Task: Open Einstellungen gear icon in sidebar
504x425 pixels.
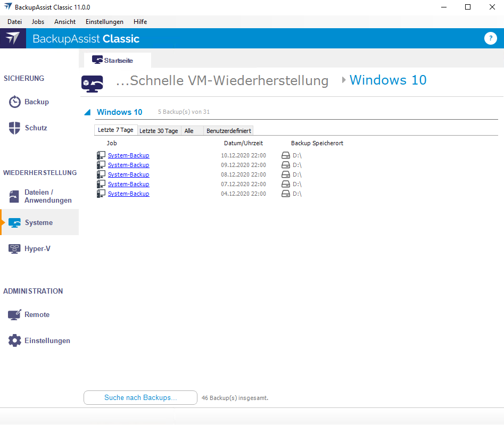Action: (15, 341)
